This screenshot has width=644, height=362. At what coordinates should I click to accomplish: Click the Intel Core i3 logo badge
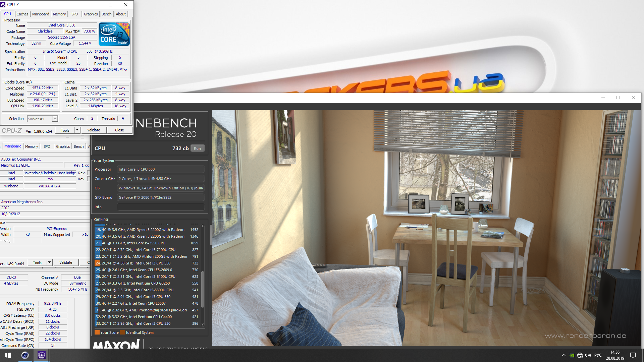pyautogui.click(x=114, y=34)
